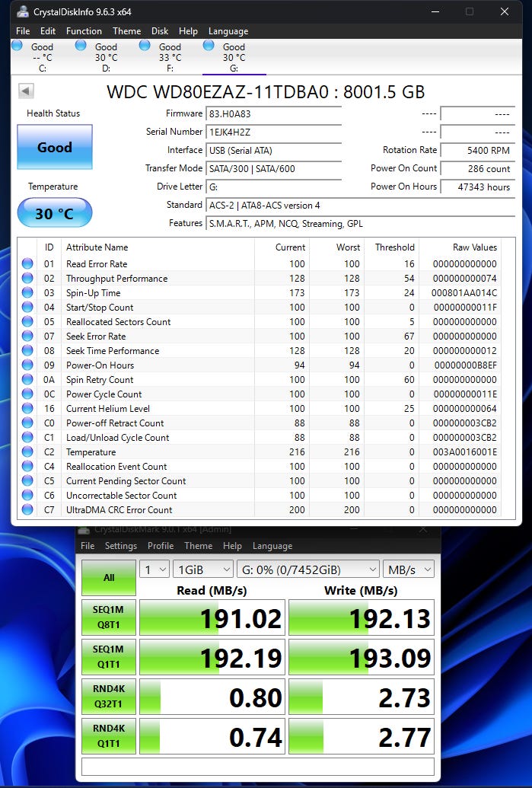Click status orb for Seek Time Performance

click(27, 350)
